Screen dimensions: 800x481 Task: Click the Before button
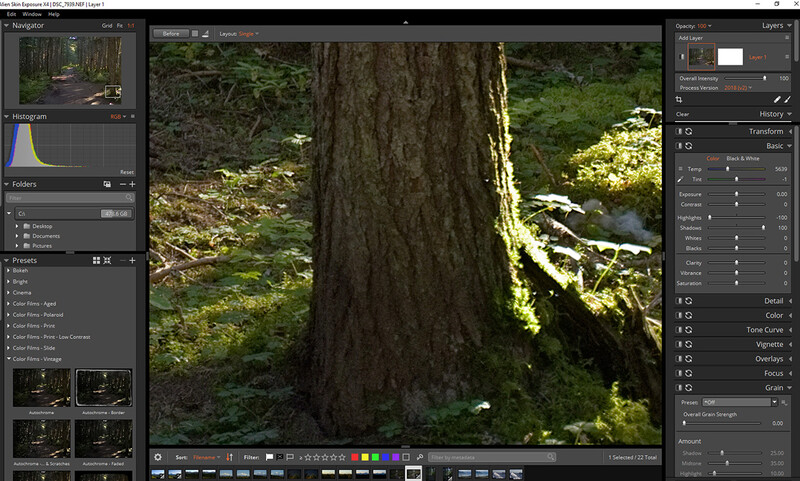coord(171,34)
